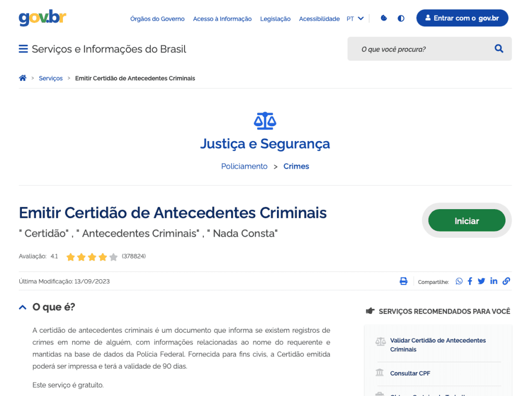Rate the service with fifth star
The image size is (532, 396).
[x=114, y=257]
